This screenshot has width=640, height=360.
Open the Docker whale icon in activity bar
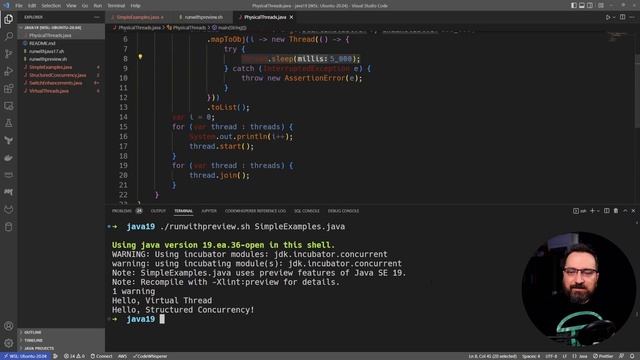click(9, 158)
